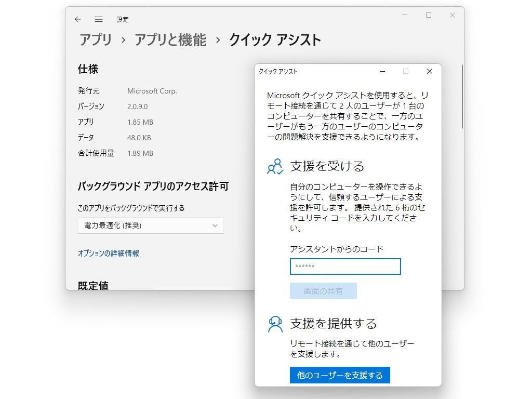This screenshot has width=532, height=399.
Task: Click the back arrow in Settings
Action: [77, 19]
